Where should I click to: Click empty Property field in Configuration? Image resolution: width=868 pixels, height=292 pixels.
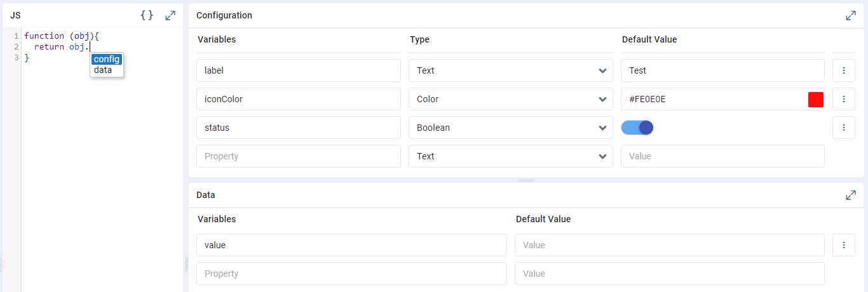click(298, 156)
